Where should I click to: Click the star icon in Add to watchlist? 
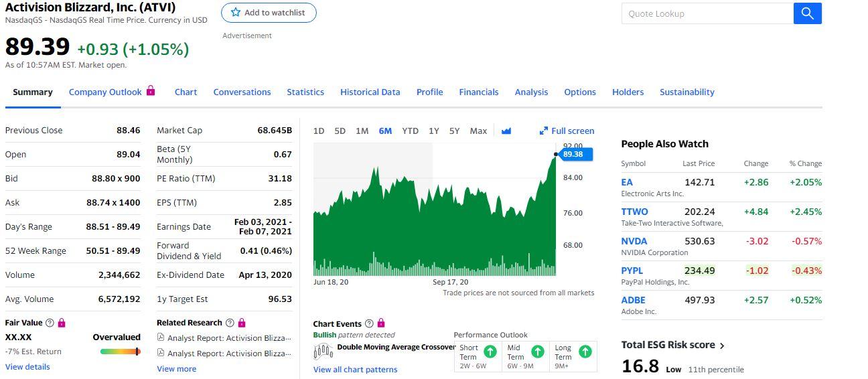(x=235, y=13)
